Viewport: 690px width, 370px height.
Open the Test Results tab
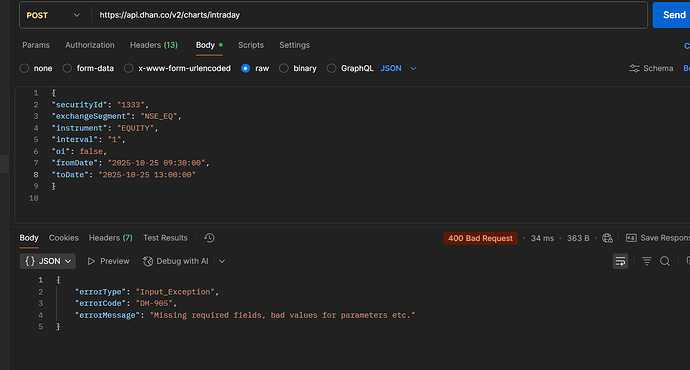165,238
